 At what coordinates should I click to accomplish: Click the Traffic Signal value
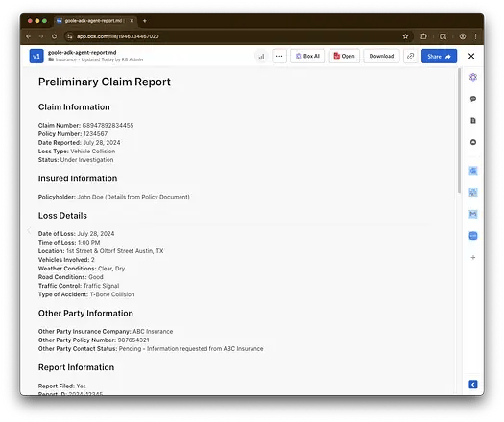tap(101, 286)
